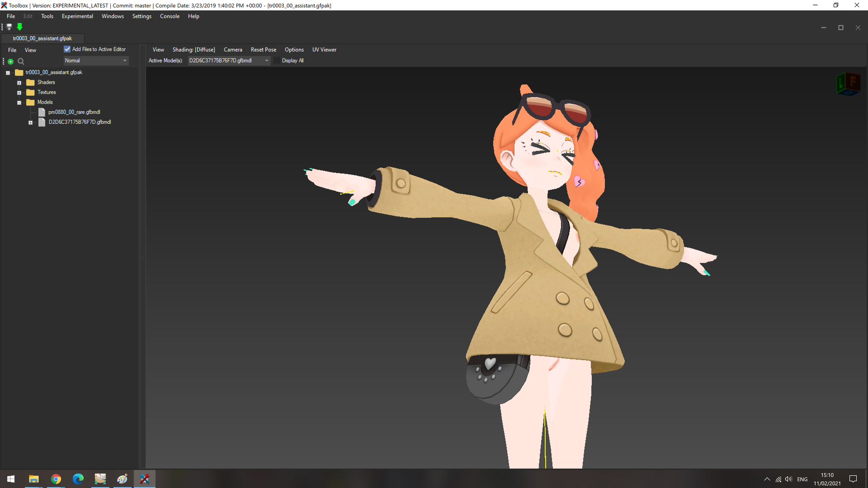Click the green down-arrow toolbar icon
868x488 pixels.
(19, 27)
